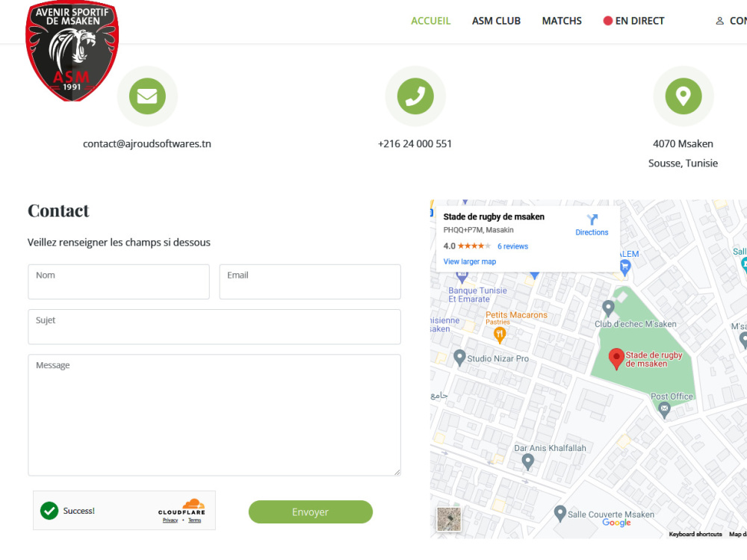Open the MATCHS menu

click(562, 21)
